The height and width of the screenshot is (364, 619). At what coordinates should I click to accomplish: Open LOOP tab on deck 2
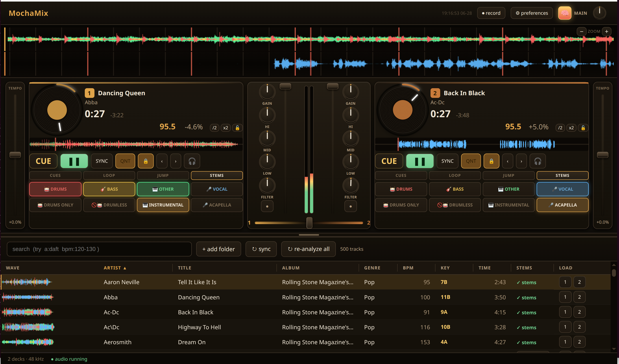click(x=455, y=175)
